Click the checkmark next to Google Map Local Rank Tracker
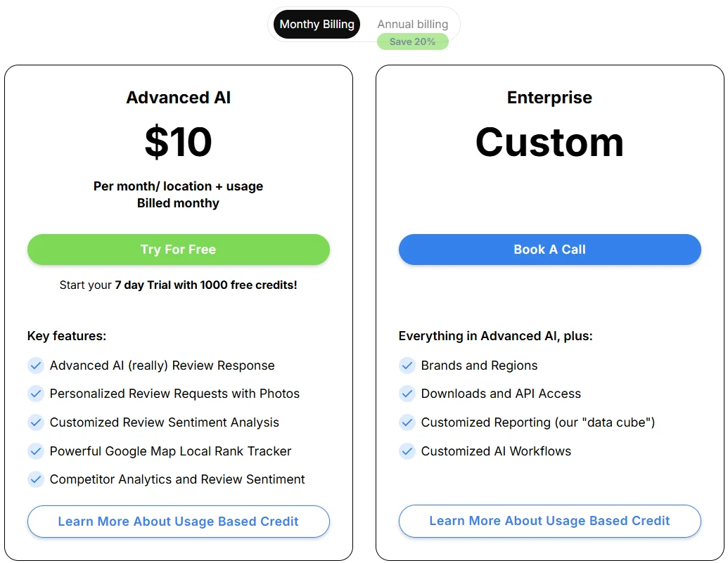 click(x=36, y=451)
